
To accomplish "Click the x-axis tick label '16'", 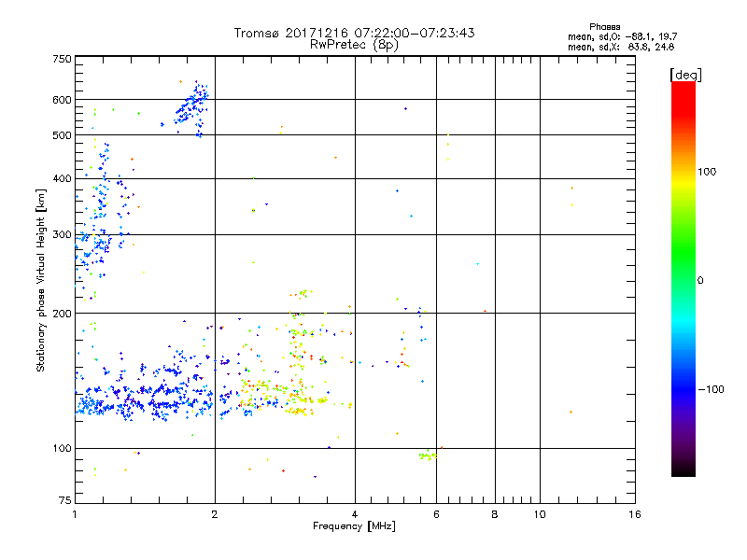I will pyautogui.click(x=635, y=514).
